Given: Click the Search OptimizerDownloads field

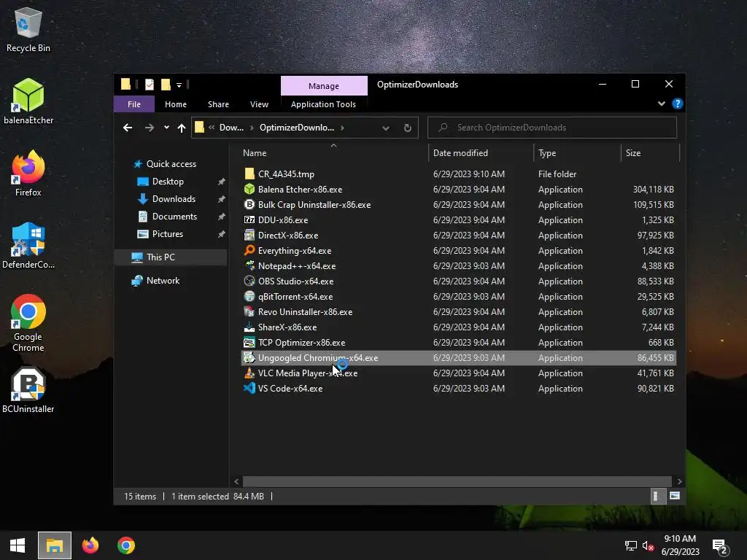Looking at the screenshot, I should coord(552,128).
